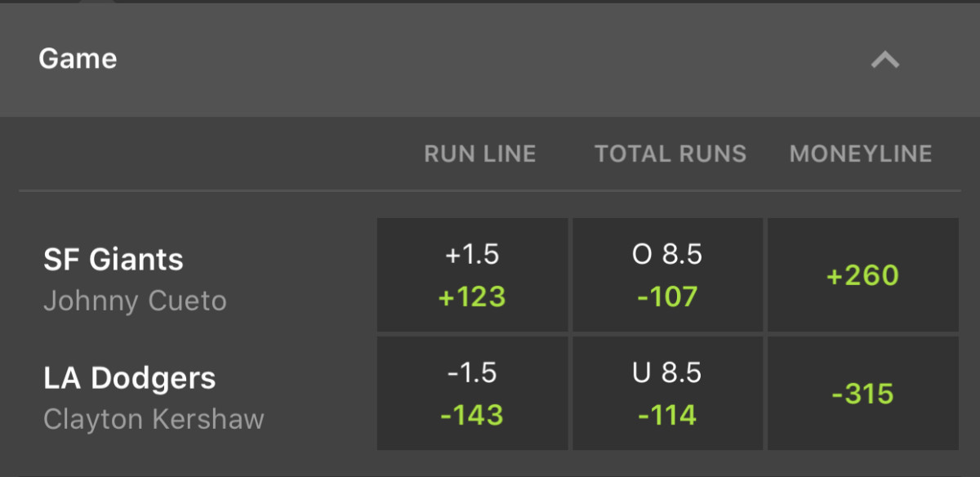Screen dimensions: 980x477
Task: Pick the Under 8.5 total runs at -114
Action: 668,393
